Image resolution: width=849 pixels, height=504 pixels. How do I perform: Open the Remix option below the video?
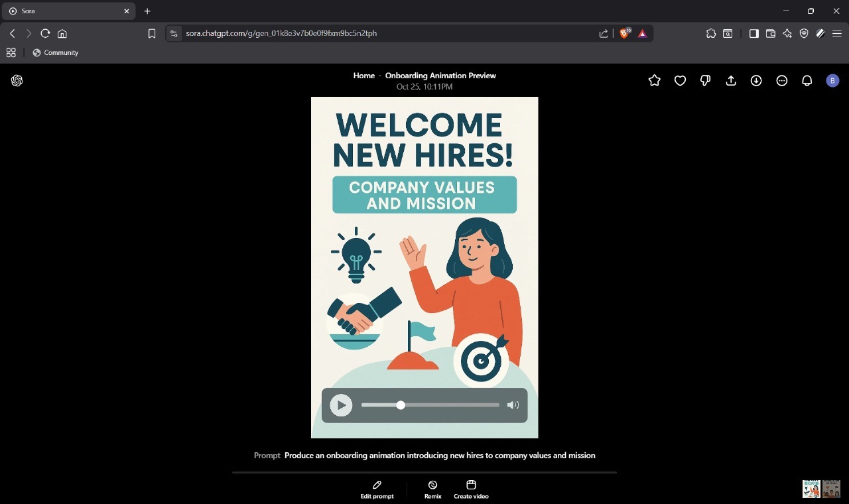click(432, 489)
